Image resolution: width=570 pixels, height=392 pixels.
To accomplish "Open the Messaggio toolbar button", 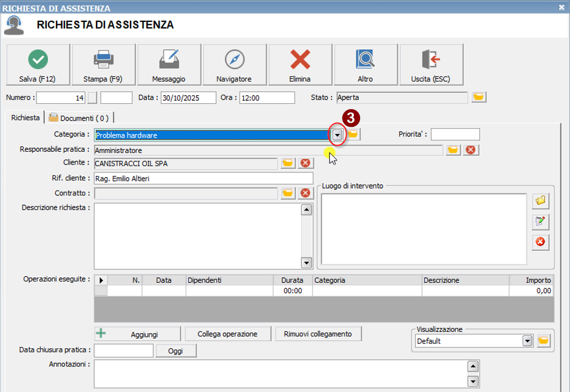I will click(x=169, y=65).
